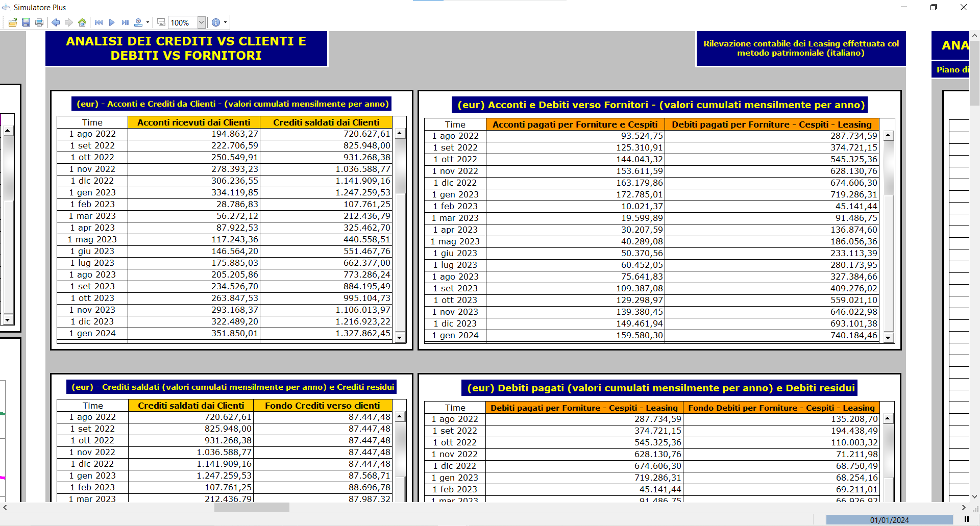Click 'Acconti pagati per Forniture e Cespiti' header
980x526 pixels.
point(575,124)
